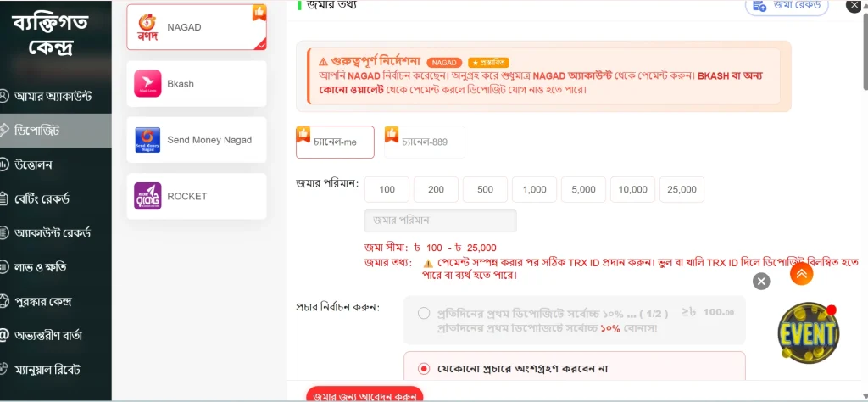Screen dimensions: 868x402
Task: Open the EVENT coin promotion icon
Action: (x=809, y=332)
